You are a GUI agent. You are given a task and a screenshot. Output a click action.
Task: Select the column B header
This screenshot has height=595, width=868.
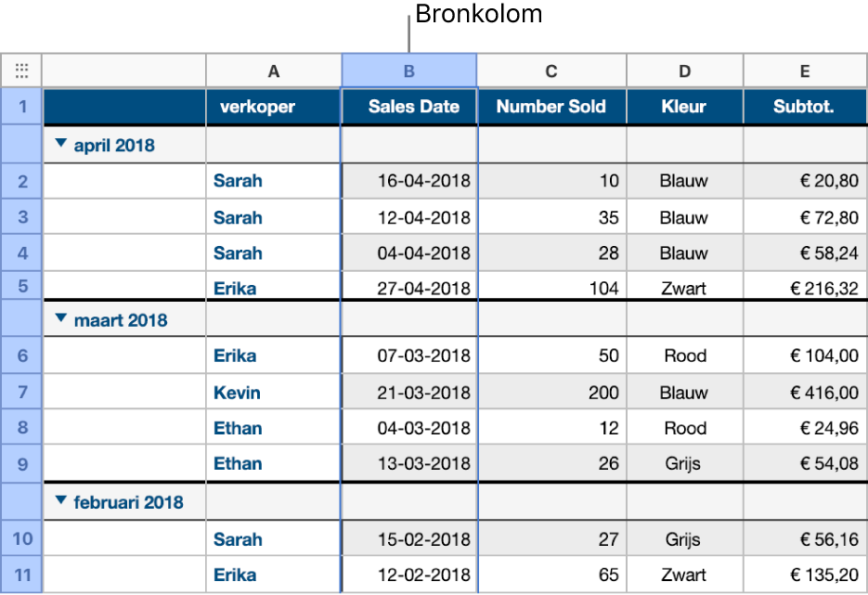[408, 70]
